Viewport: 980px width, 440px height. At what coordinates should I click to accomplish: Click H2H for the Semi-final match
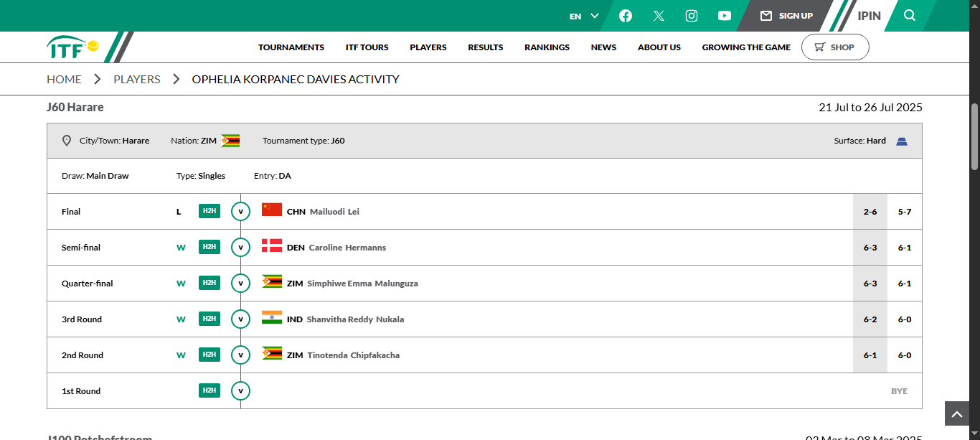tap(209, 247)
